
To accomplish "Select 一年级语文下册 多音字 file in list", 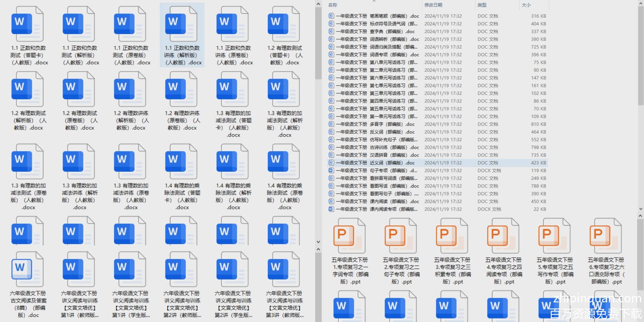I will point(377,124).
